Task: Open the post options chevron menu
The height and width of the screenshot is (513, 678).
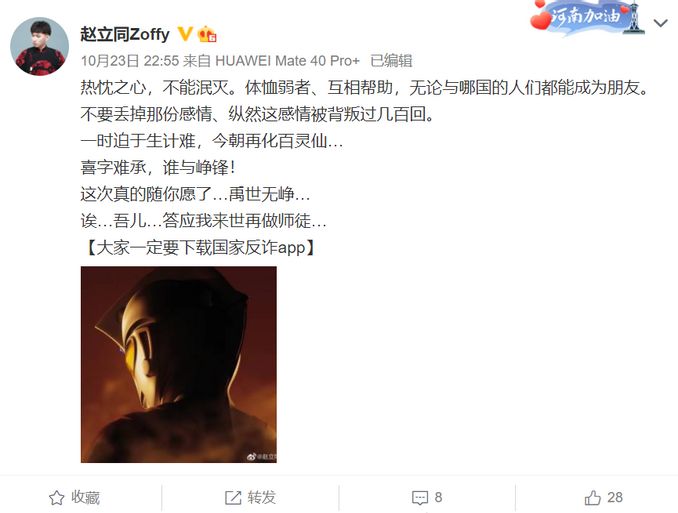Action: 660,23
